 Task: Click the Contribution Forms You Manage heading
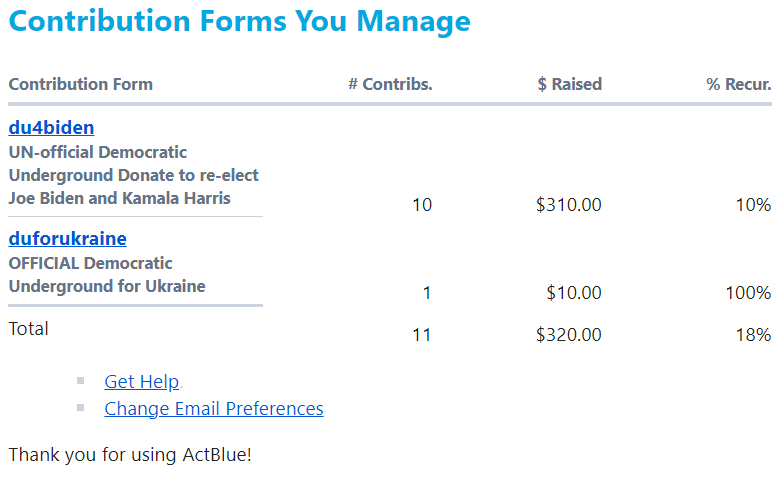(x=239, y=21)
